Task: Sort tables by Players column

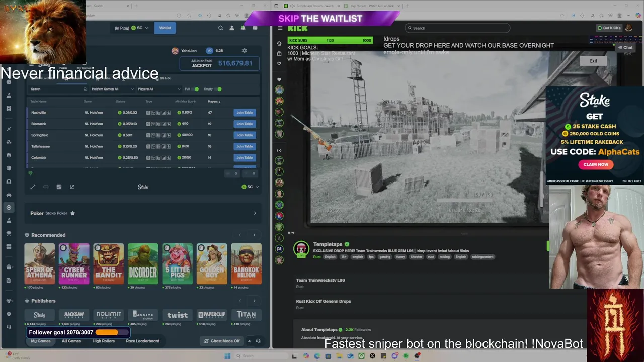Action: click(x=213, y=102)
